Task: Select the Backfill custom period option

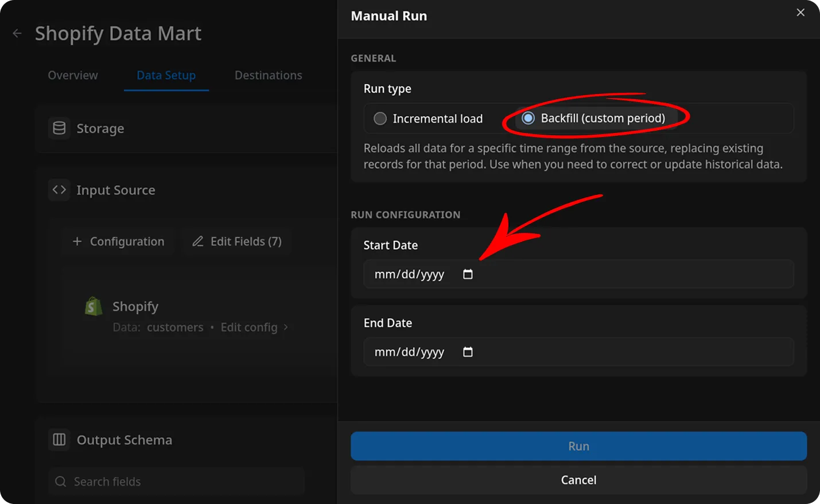Action: coord(528,118)
